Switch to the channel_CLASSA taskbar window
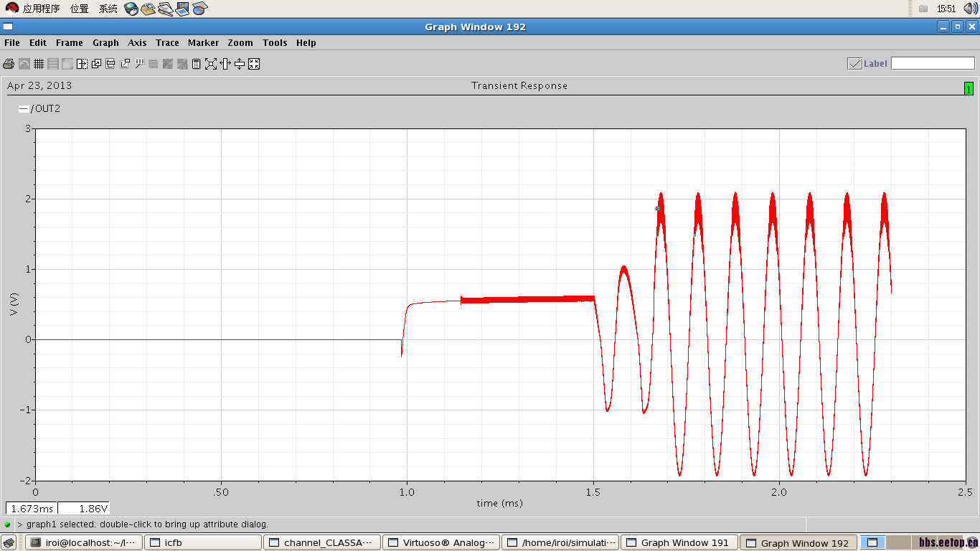980x551 pixels. [322, 543]
